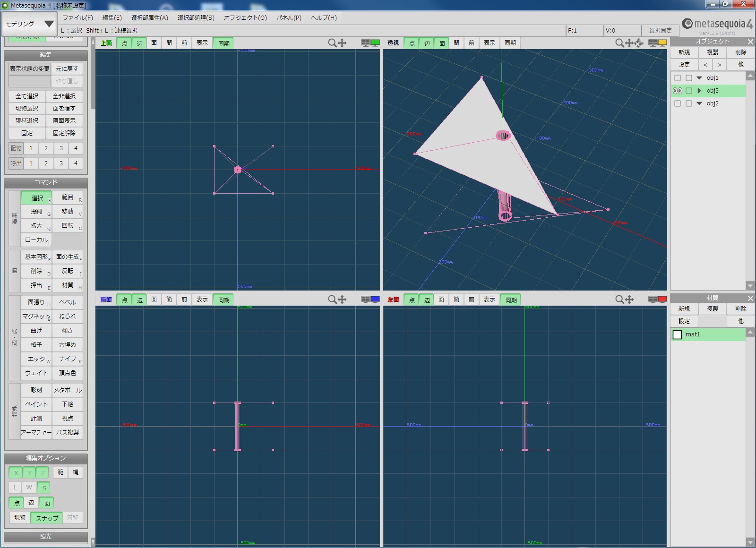Toggle lock checkbox of obj2
The height and width of the screenshot is (548, 756).
[689, 103]
